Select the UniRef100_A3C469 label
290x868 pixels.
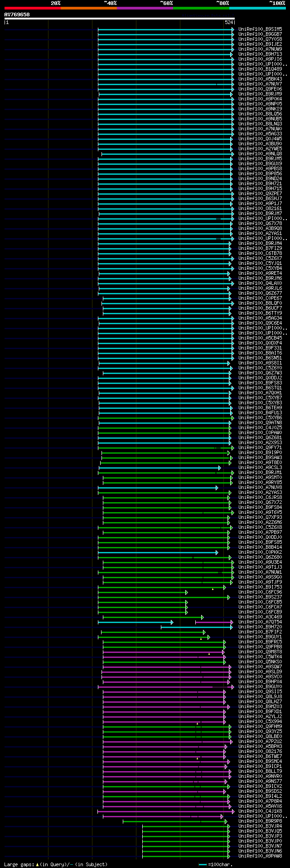tap(260, 617)
